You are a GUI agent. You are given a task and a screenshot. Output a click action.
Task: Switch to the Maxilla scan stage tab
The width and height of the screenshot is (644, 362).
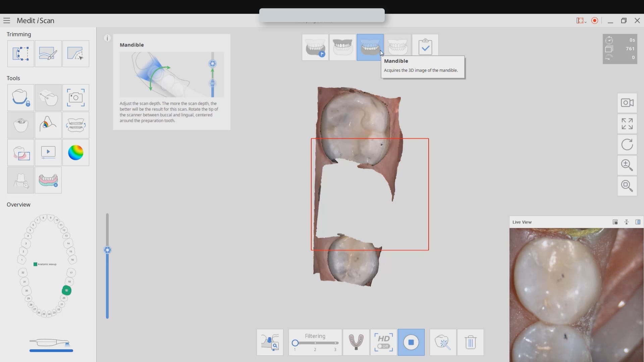[x=342, y=47]
